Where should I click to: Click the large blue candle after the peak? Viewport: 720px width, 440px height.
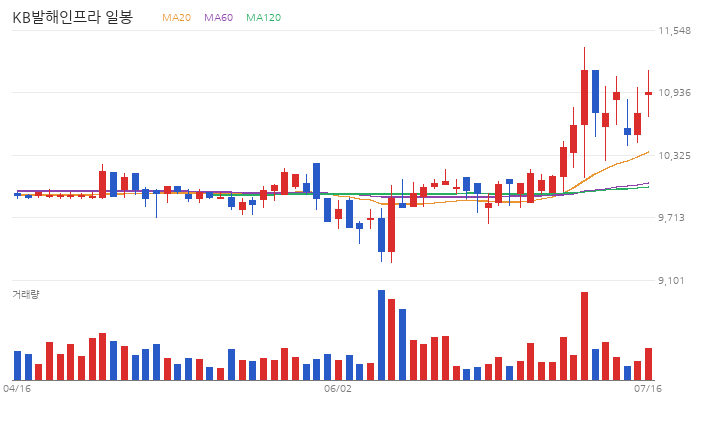click(596, 91)
